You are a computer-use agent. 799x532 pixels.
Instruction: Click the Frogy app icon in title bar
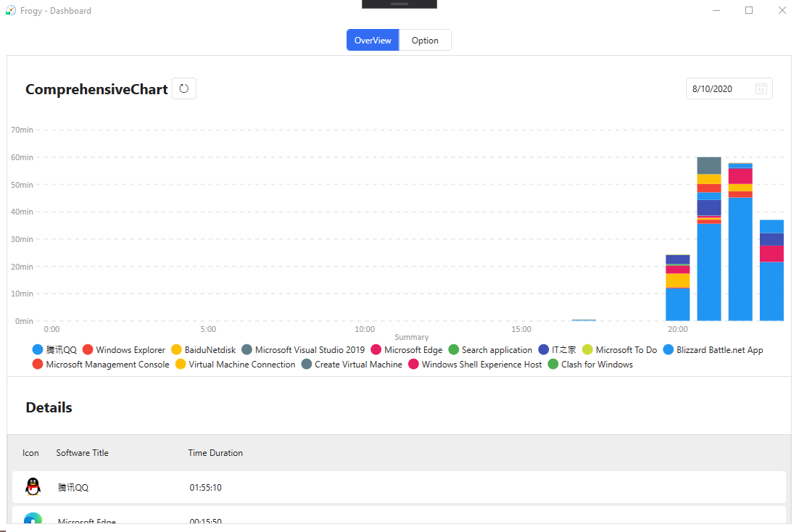[11, 11]
